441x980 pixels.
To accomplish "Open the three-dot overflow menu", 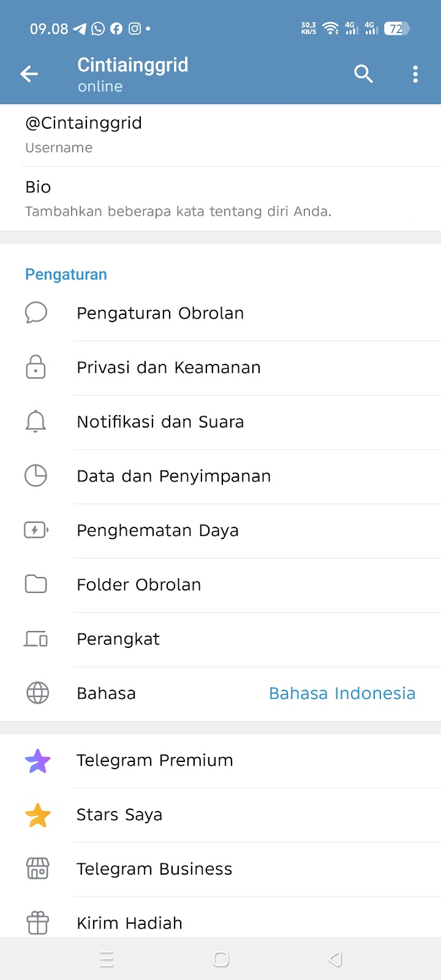I will click(415, 74).
